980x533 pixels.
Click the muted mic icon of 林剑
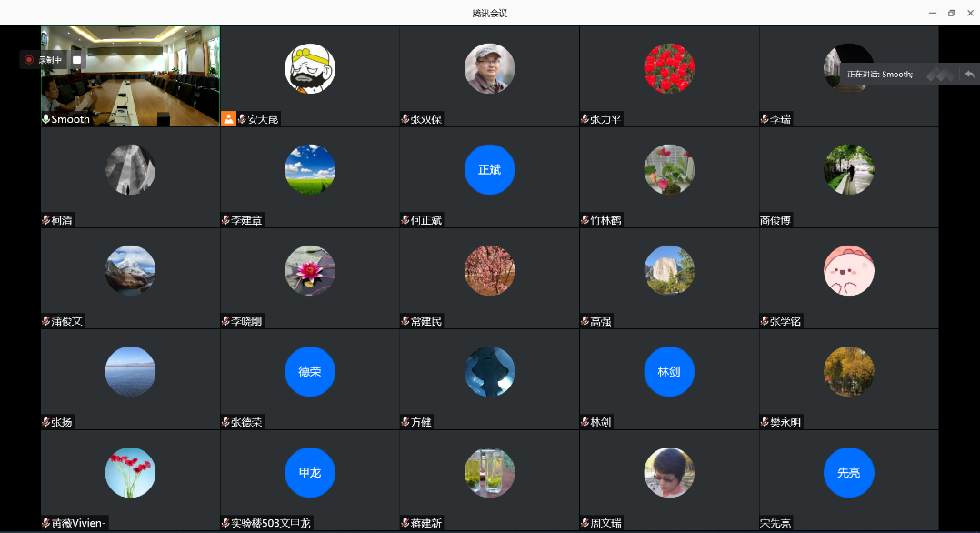point(585,422)
